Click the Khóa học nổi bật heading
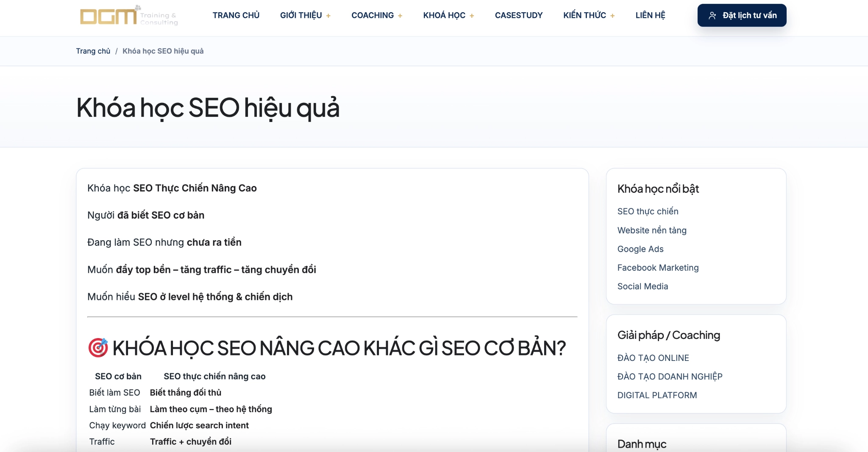 click(x=658, y=189)
